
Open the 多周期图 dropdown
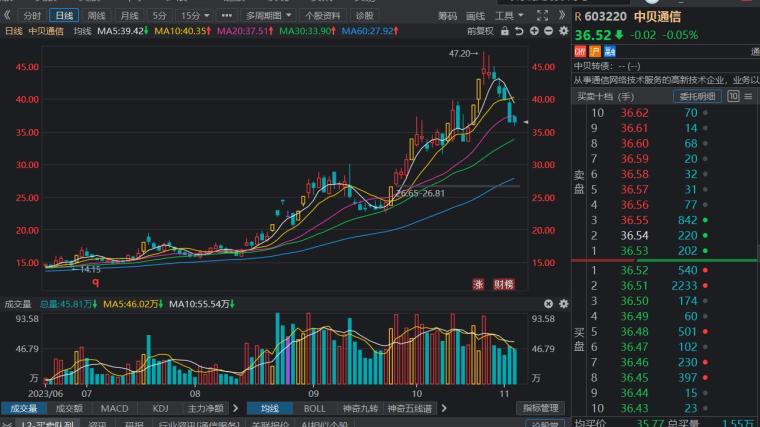point(268,16)
